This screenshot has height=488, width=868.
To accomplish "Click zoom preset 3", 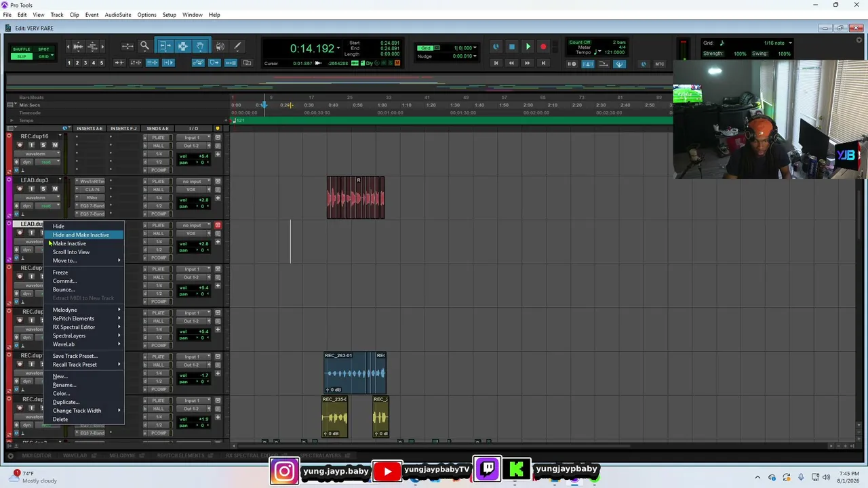I will [85, 63].
